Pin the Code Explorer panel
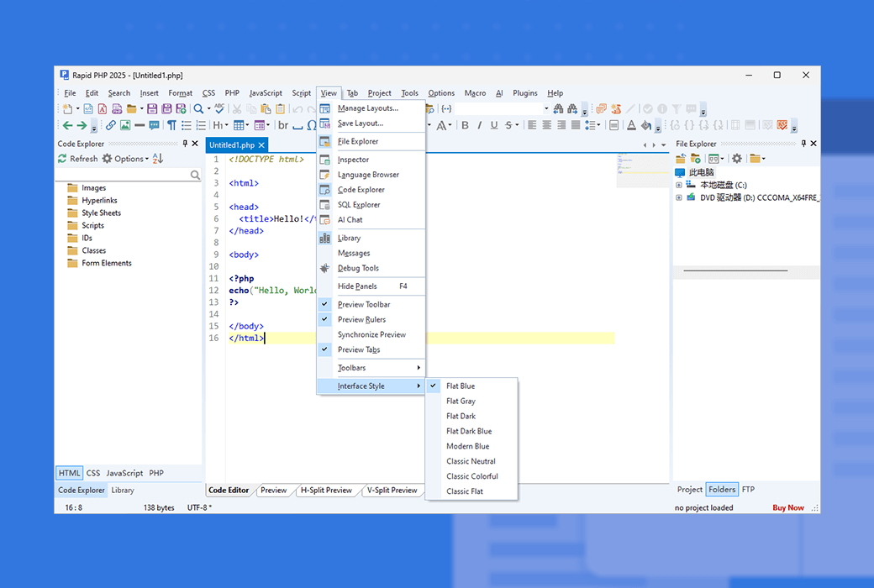 point(185,144)
